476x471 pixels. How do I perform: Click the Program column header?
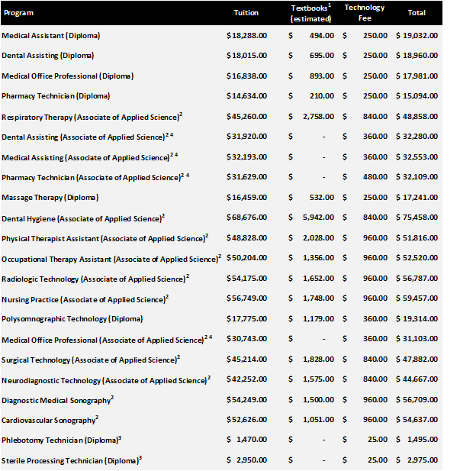click(18, 13)
